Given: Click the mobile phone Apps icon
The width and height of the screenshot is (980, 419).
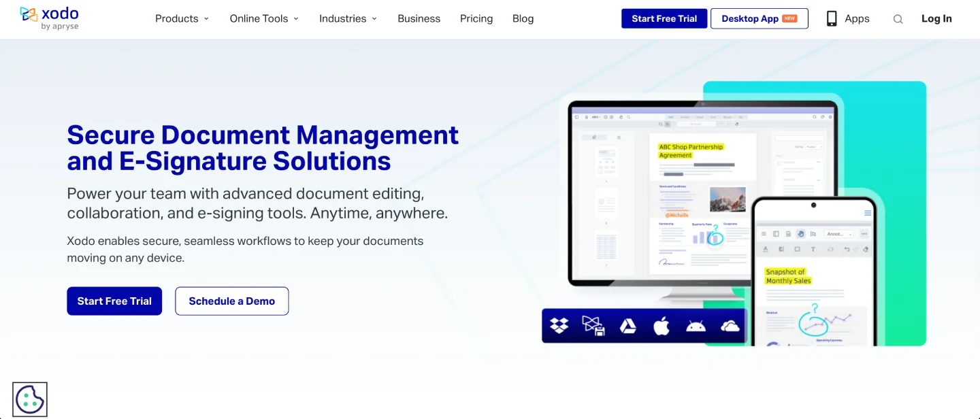Looking at the screenshot, I should pos(832,18).
